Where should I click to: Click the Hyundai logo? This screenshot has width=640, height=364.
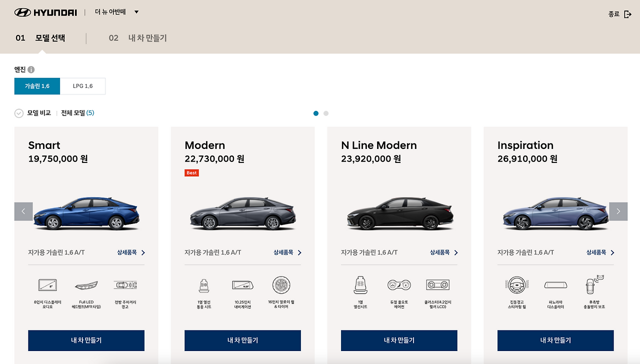[x=45, y=12]
